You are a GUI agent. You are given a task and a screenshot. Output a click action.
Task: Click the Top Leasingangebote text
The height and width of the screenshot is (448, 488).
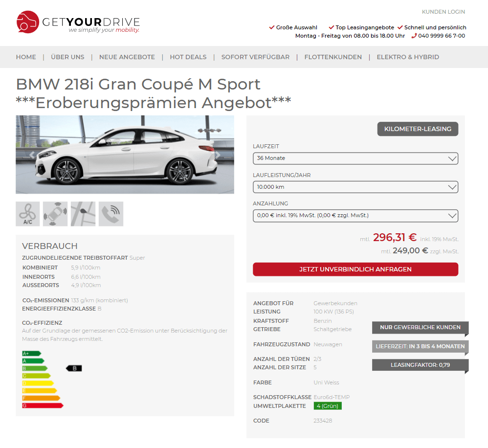click(x=365, y=27)
